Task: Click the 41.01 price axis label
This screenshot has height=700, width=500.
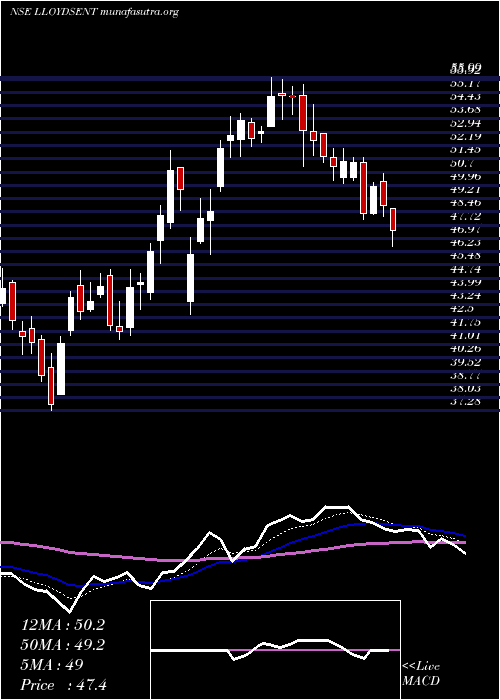Action: 465,335
